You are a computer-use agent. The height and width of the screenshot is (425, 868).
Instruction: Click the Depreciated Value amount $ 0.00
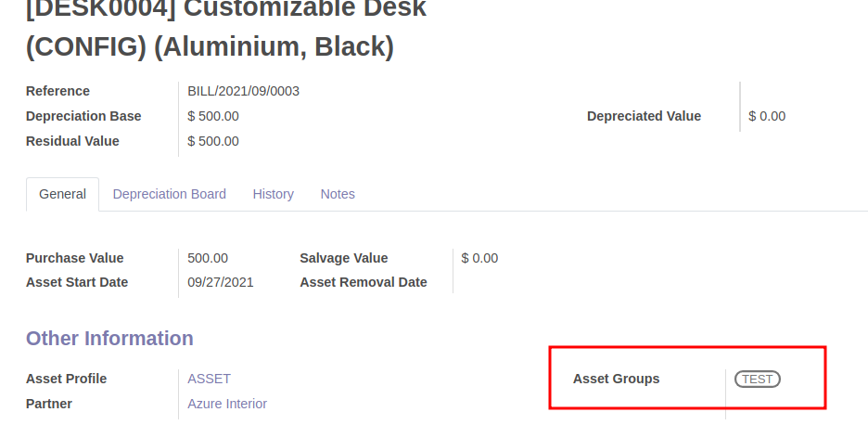pos(767,116)
